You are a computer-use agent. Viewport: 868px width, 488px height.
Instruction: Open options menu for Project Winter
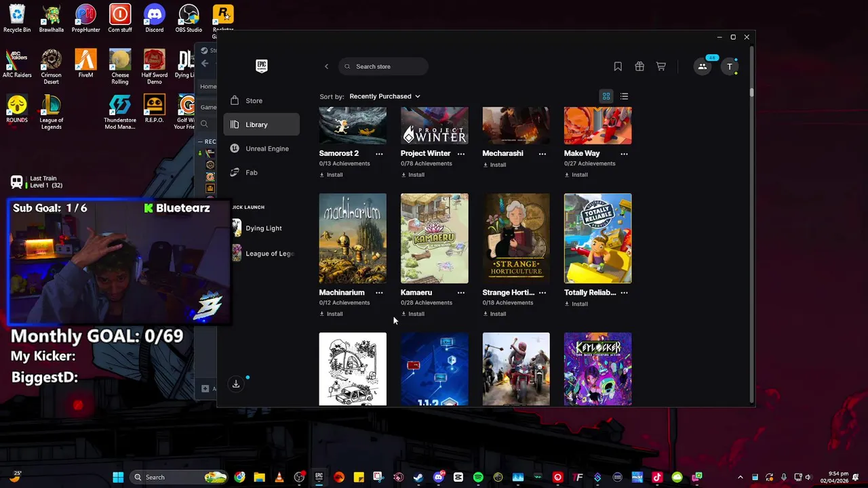pyautogui.click(x=461, y=154)
